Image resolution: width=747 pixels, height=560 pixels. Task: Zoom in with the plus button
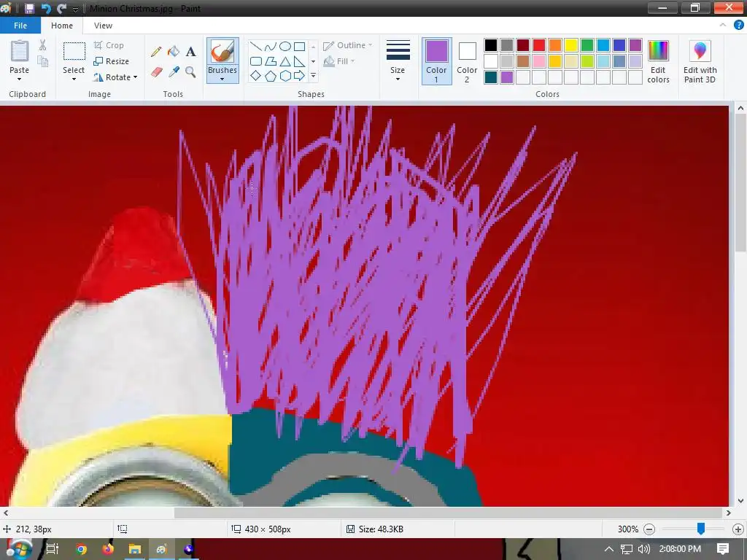tap(738, 529)
